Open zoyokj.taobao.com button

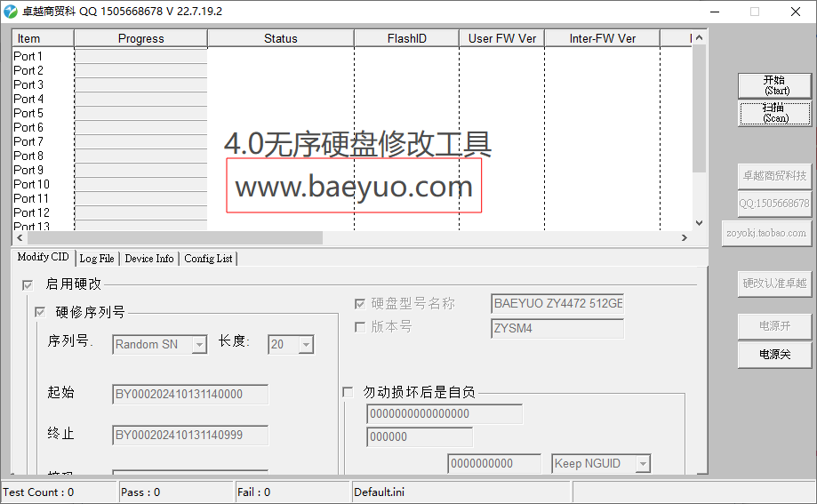pyautogui.click(x=766, y=233)
